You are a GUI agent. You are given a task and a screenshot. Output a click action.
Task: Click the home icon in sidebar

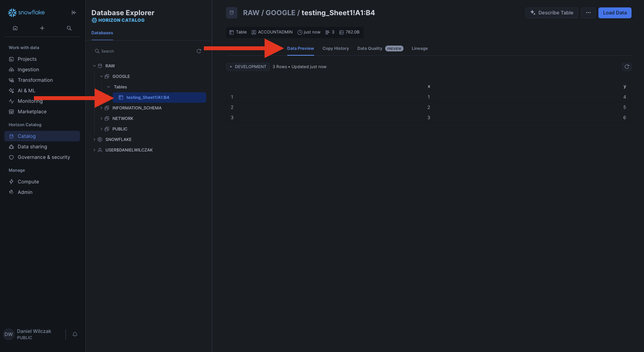click(15, 28)
